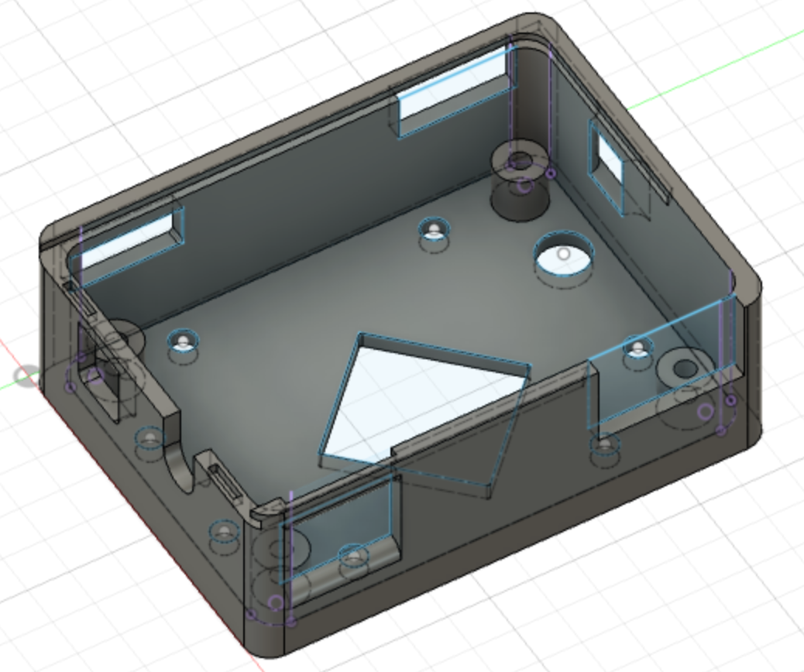Select the large circular hole in enclosure floor
This screenshot has height=672, width=804.
click(x=564, y=255)
